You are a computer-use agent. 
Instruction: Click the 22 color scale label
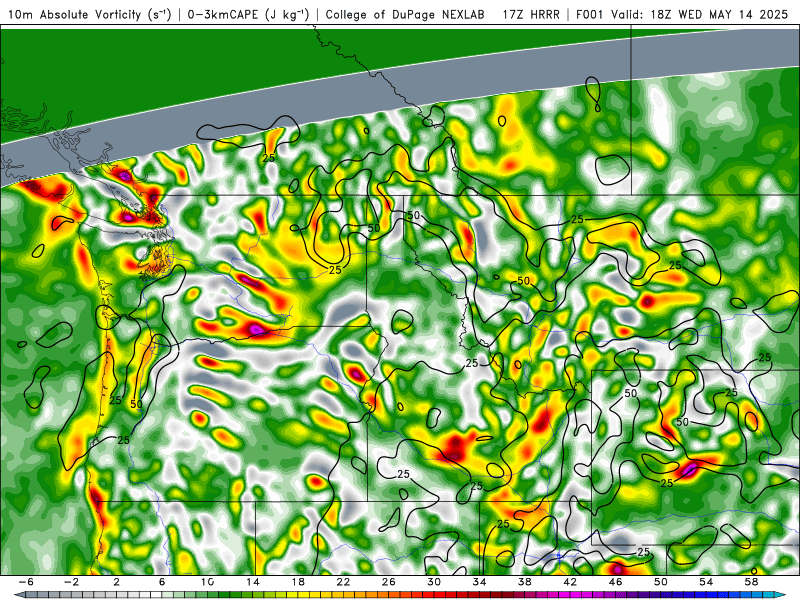click(343, 582)
